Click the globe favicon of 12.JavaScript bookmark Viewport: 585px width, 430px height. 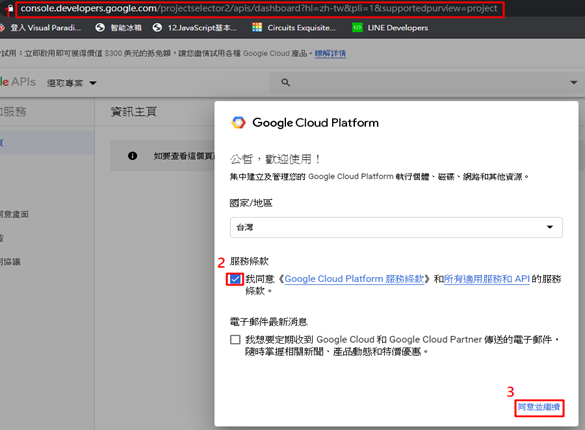[157, 27]
